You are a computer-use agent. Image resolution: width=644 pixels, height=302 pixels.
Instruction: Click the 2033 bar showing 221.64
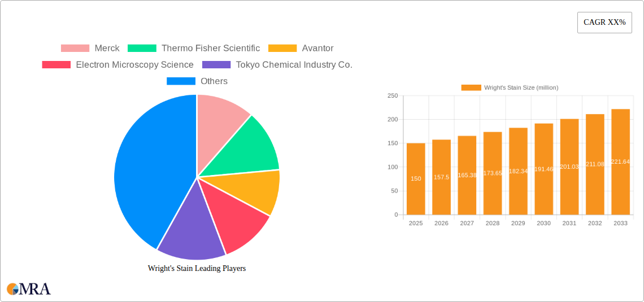click(x=621, y=161)
